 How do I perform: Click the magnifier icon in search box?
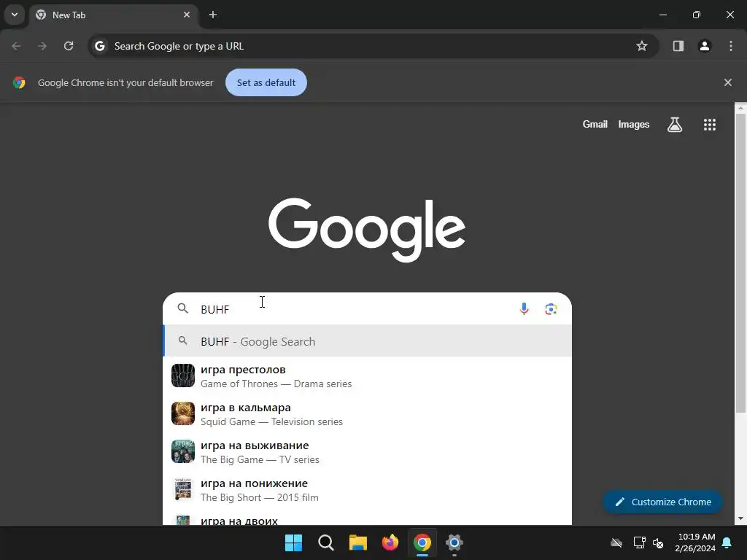point(182,308)
